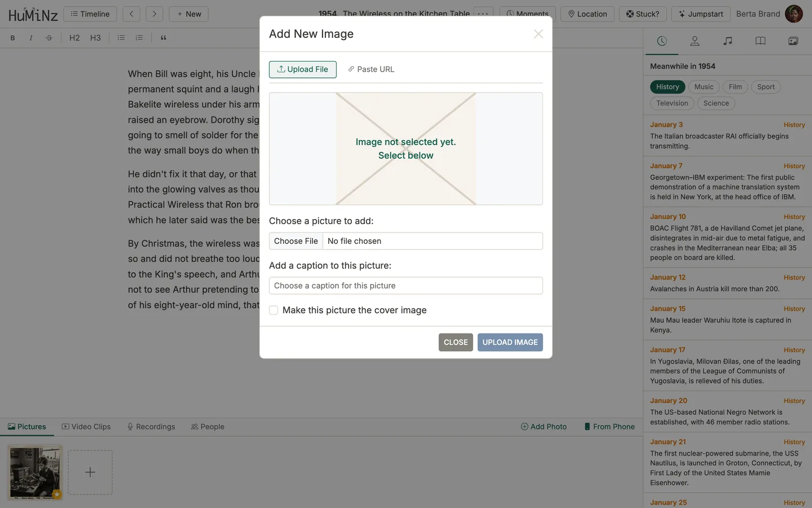
Task: Toggle italic formatting
Action: pos(30,38)
